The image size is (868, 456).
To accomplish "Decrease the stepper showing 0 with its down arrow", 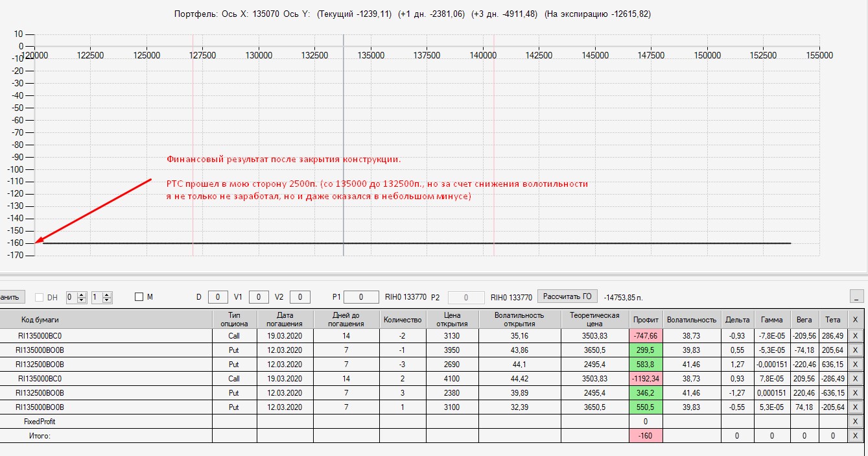I will point(82,300).
